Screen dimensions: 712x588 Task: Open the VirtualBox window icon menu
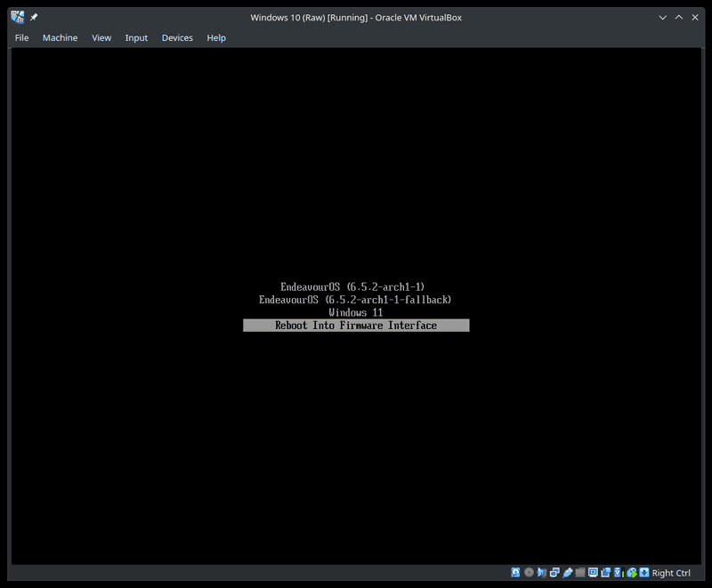coord(17,17)
